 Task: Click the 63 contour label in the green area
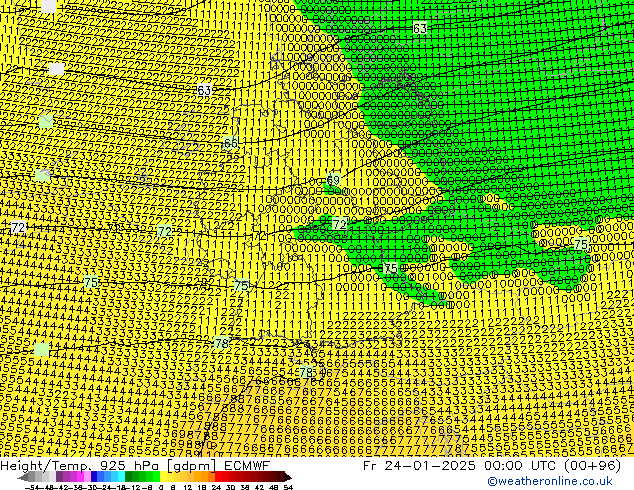coord(420,28)
